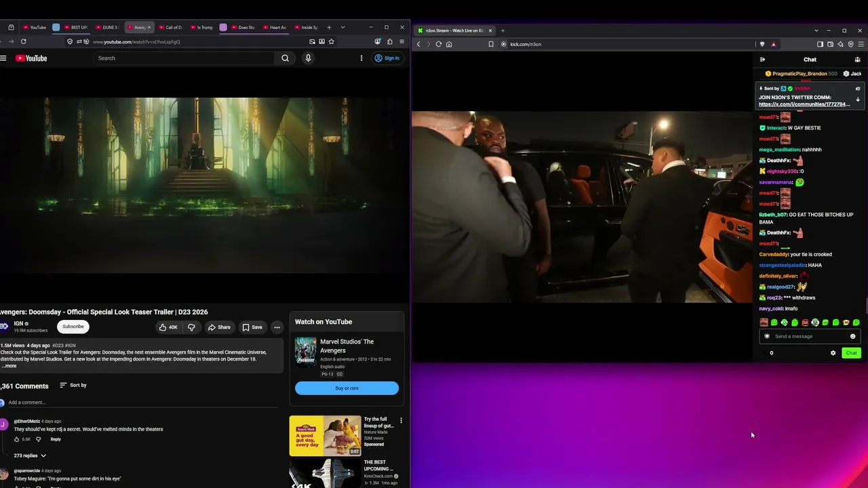This screenshot has height=488, width=868.
Task: Expand the pinned message with down arrow
Action: tap(858, 100)
